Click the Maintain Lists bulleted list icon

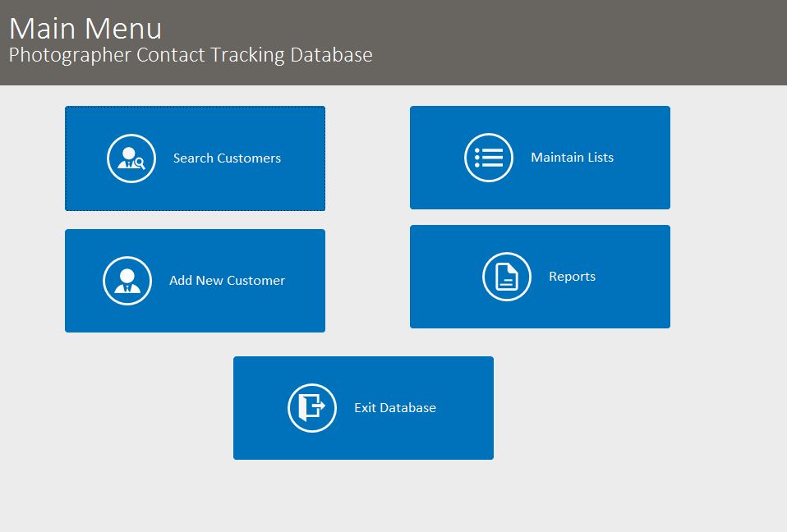489,158
